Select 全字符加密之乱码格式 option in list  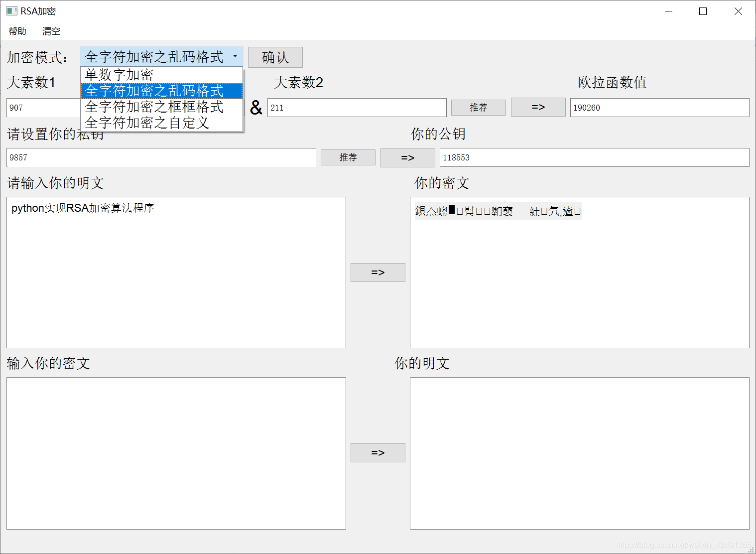tap(162, 91)
